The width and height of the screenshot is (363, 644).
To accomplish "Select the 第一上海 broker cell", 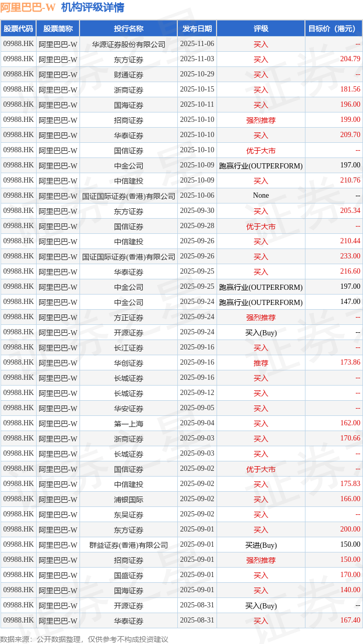I will click(x=129, y=424).
